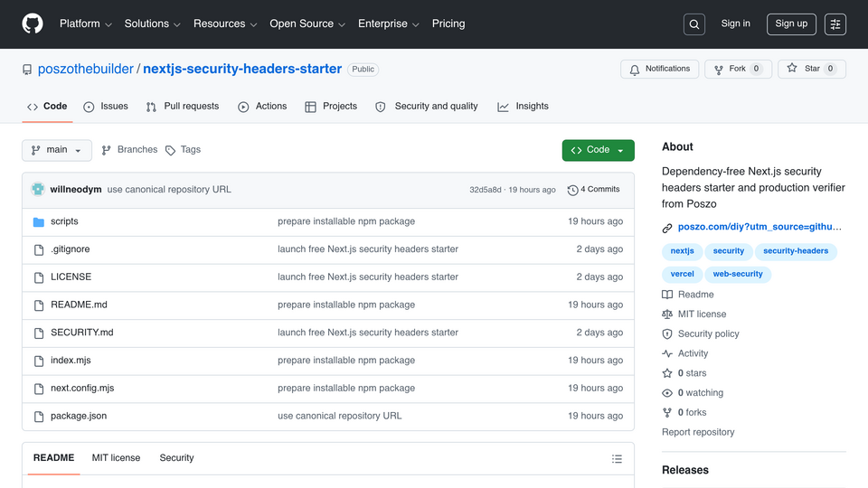Click the stars icon in About sidebar
868x488 pixels.
click(x=667, y=373)
